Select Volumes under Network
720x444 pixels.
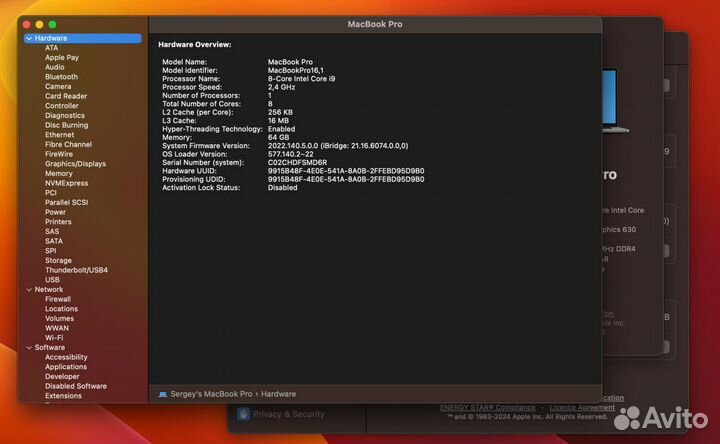pyautogui.click(x=59, y=318)
